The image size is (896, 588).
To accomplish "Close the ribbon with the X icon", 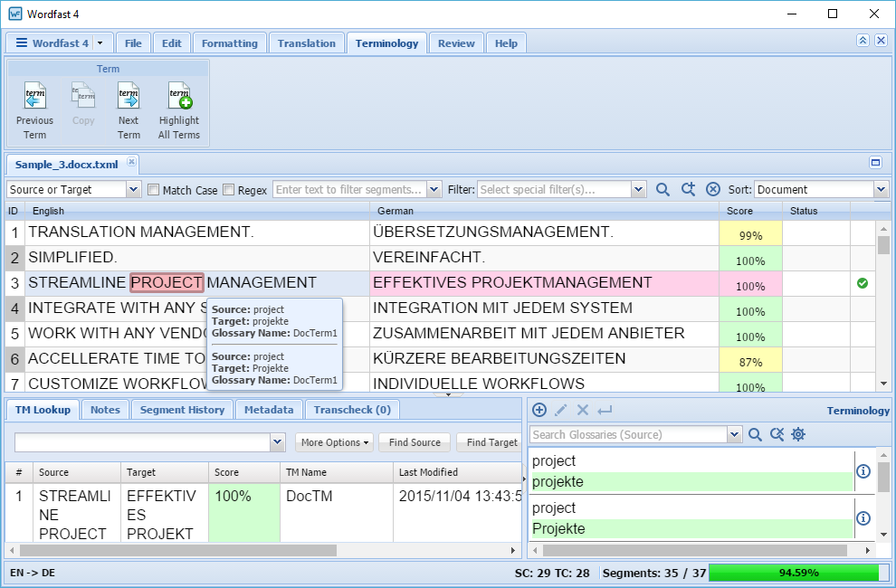I will click(x=882, y=41).
